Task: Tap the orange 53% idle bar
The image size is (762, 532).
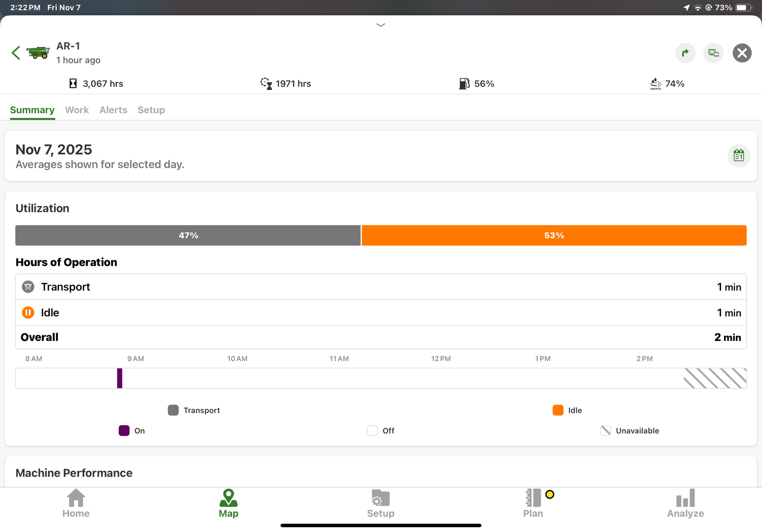Action: 554,235
